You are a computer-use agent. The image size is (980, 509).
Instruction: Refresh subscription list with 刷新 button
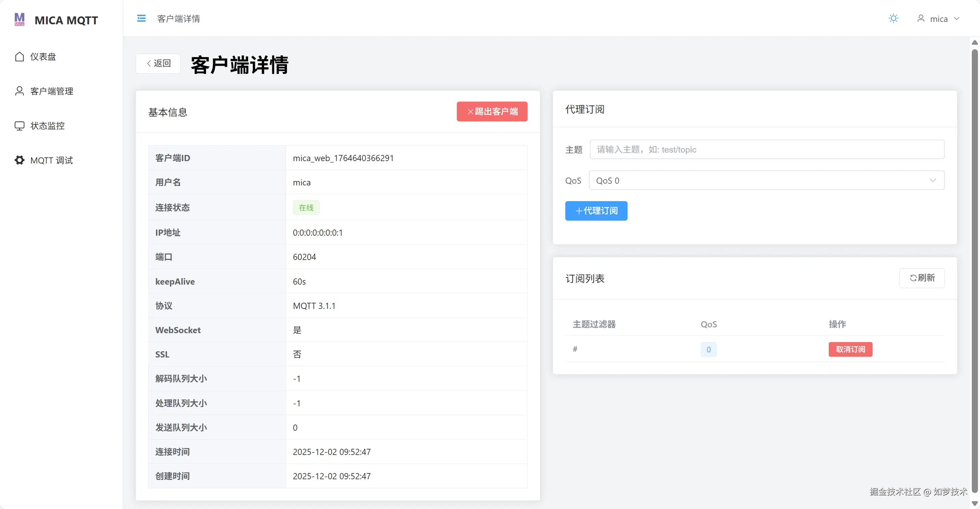922,278
